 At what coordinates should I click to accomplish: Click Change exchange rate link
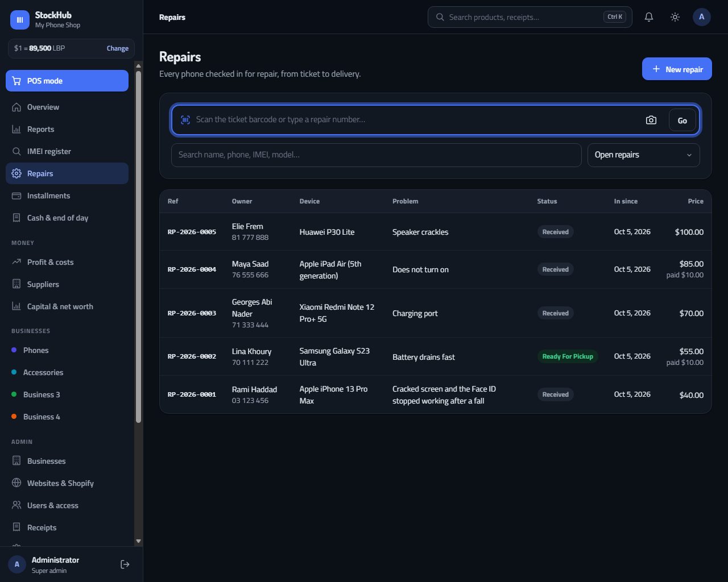click(x=118, y=48)
